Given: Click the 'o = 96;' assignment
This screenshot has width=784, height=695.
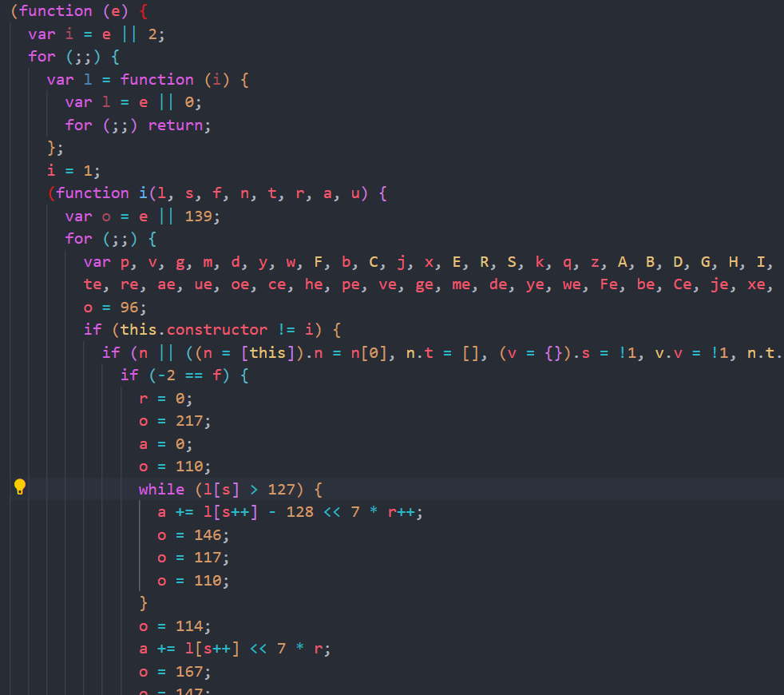Looking at the screenshot, I should (115, 308).
